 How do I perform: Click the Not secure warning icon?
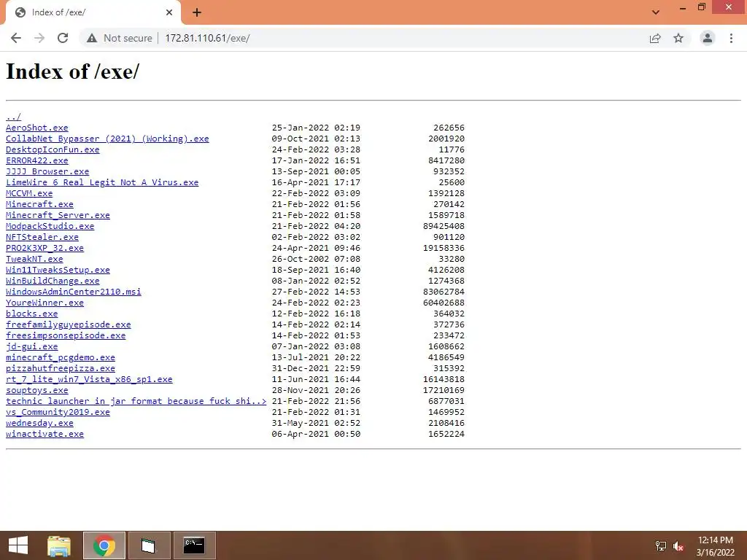(92, 38)
